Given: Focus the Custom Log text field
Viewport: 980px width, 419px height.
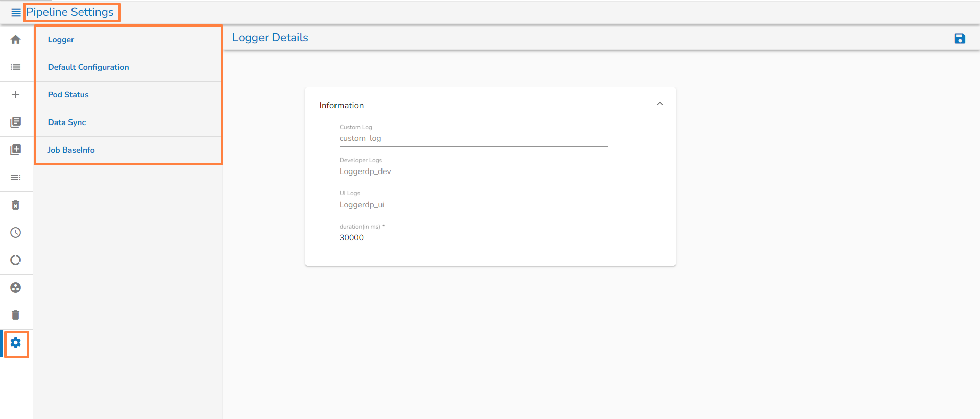Looking at the screenshot, I should pos(473,138).
